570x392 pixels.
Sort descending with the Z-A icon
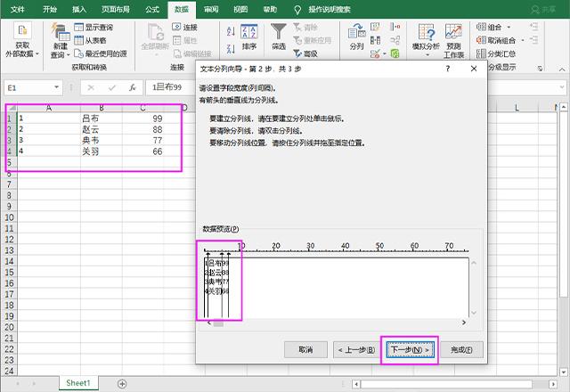pyautogui.click(x=231, y=49)
